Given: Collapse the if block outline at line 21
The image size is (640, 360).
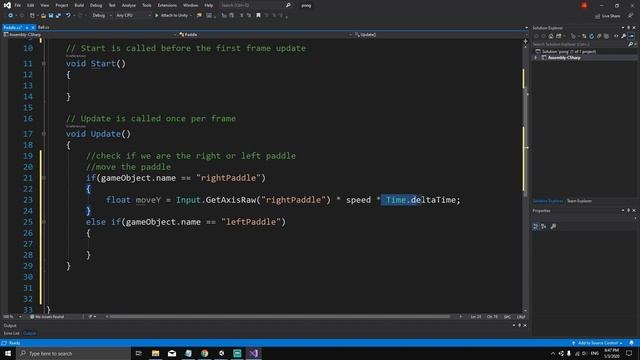Looking at the screenshot, I should click(x=44, y=178).
